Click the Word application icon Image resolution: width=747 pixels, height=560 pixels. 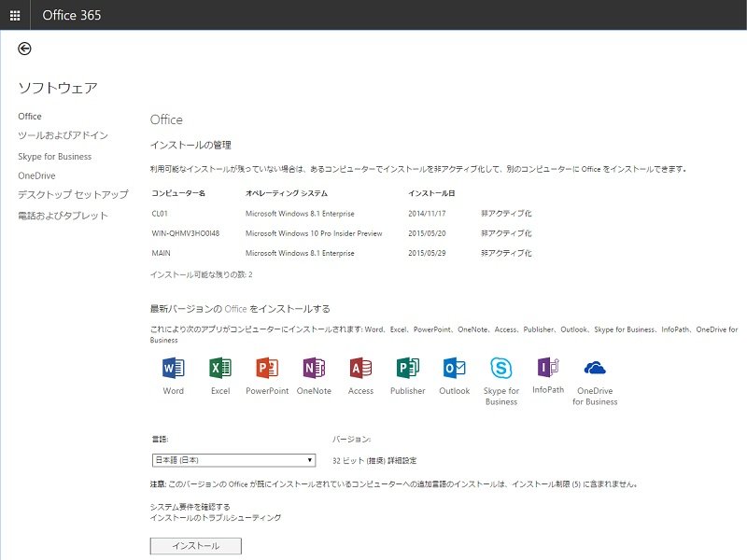[174, 368]
